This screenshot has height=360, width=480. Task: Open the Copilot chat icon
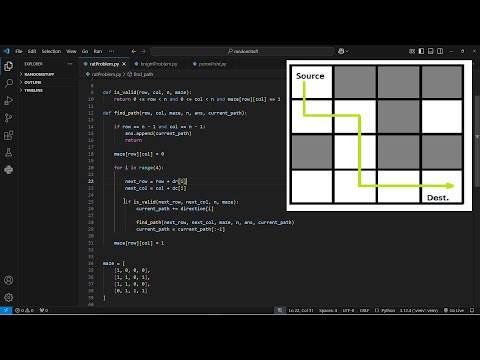[341, 51]
